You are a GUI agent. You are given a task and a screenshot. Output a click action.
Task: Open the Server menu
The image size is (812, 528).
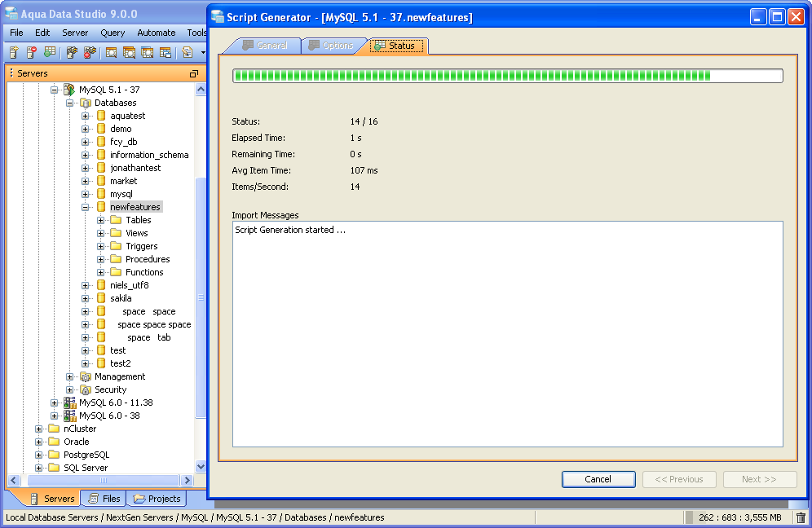tap(75, 33)
